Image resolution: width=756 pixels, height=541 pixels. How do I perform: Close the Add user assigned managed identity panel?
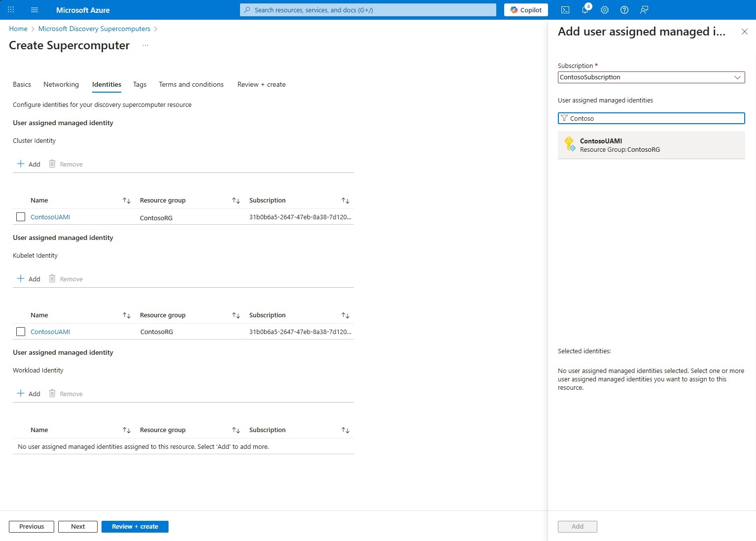click(x=745, y=32)
